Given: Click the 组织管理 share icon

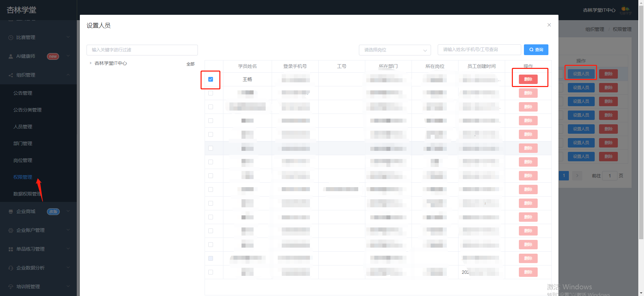Looking at the screenshot, I should 11,75.
